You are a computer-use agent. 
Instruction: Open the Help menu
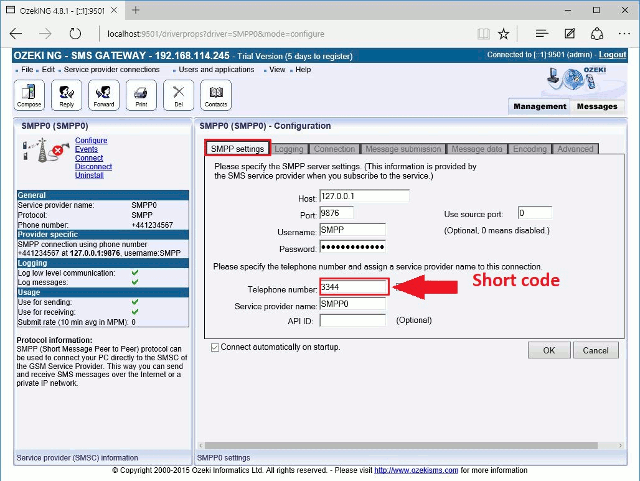tap(303, 69)
